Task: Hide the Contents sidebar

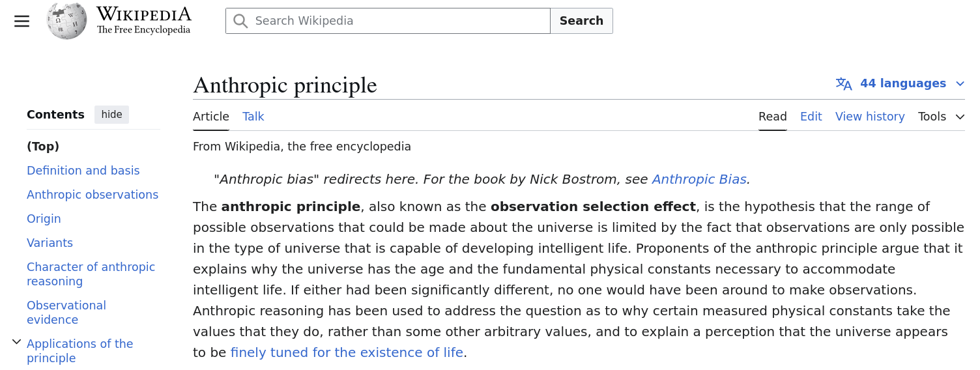Action: [x=111, y=115]
